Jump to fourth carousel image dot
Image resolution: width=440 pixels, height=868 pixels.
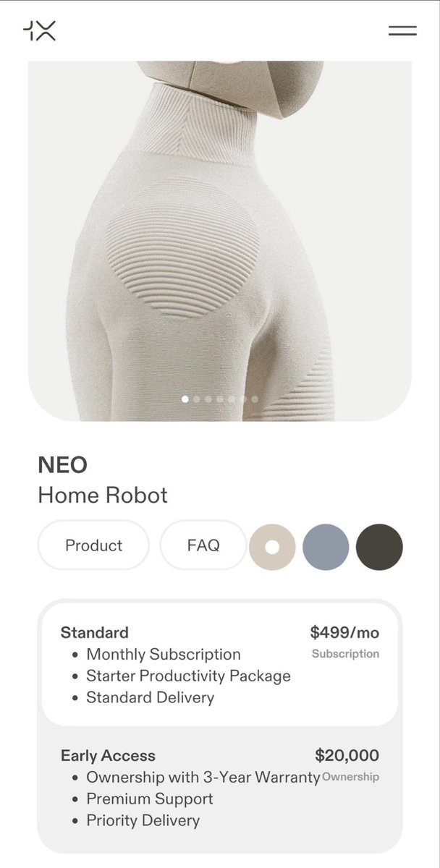pyautogui.click(x=219, y=399)
